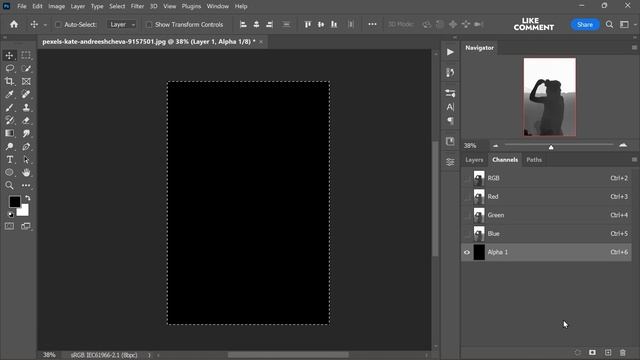
Task: Open the Actions play panel icon
Action: tap(450, 52)
